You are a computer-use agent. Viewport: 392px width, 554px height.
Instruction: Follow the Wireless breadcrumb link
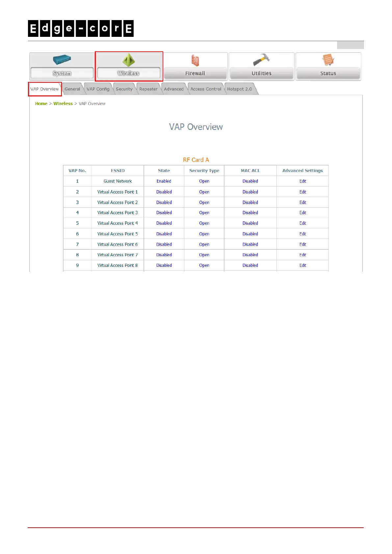click(x=63, y=104)
